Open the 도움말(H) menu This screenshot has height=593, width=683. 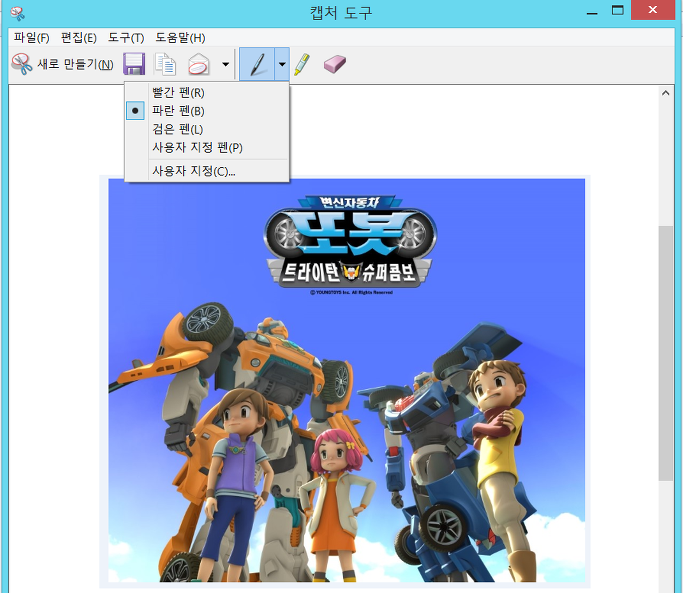[180, 38]
